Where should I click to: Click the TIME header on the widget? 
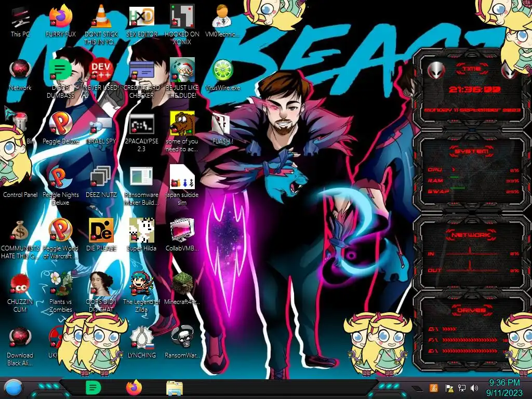tap(472, 69)
